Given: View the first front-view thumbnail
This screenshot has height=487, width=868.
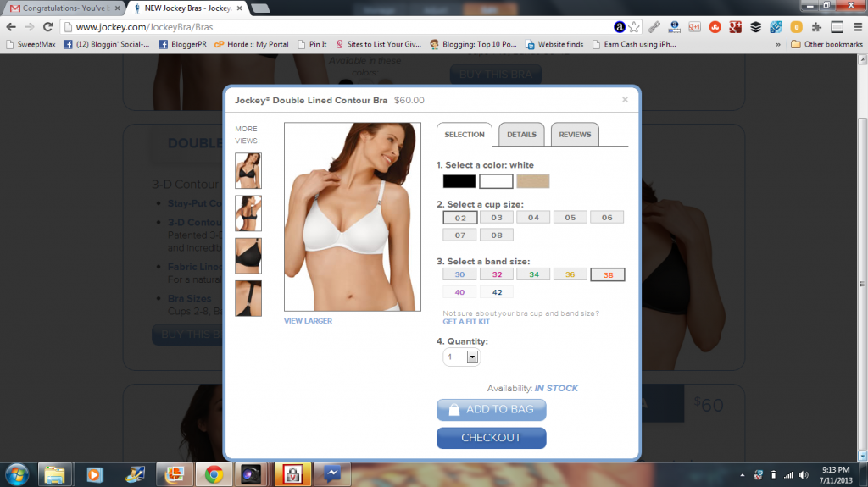Looking at the screenshot, I should (248, 170).
